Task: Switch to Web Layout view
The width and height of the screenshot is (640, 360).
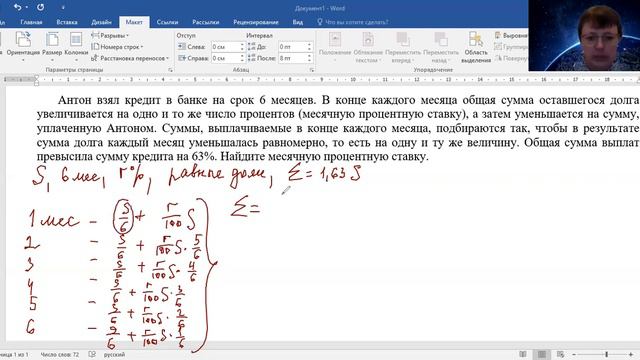Action: point(560,354)
